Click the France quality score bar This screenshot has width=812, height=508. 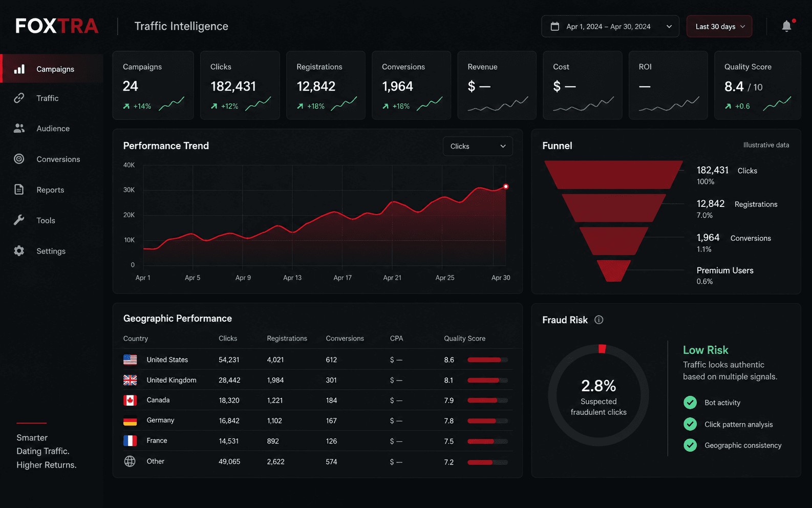tap(488, 441)
